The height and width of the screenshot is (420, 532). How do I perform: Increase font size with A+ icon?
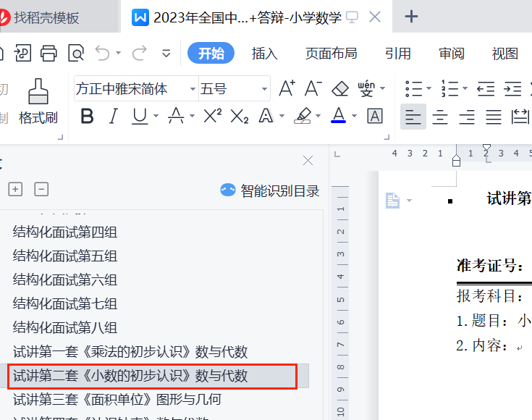coord(287,88)
